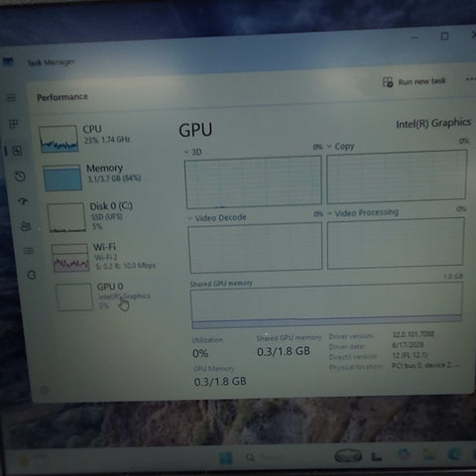Screen dimensions: 476x476
Task: Select the Performance page sidebar icon
Action: tap(17, 151)
